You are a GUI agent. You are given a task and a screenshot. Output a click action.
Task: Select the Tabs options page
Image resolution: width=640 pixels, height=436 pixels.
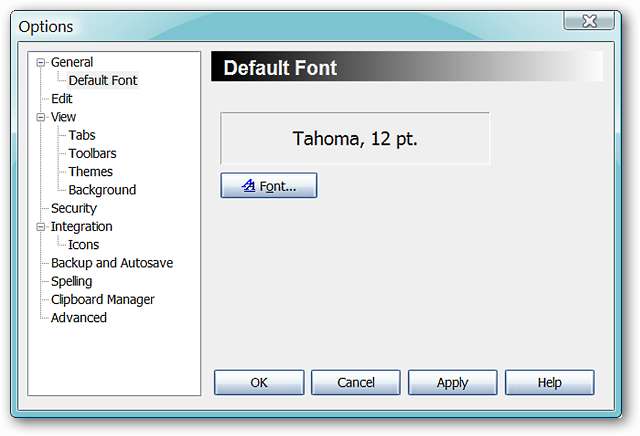click(82, 135)
